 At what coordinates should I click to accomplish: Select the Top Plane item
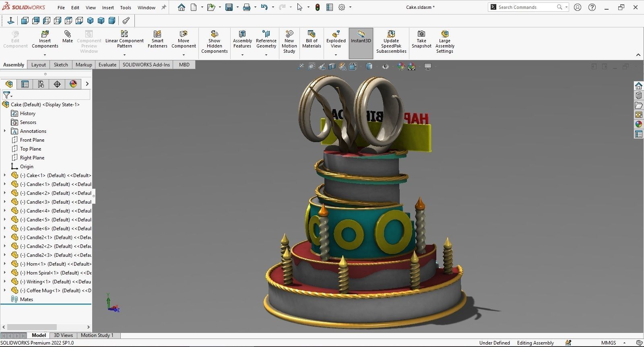click(x=31, y=149)
